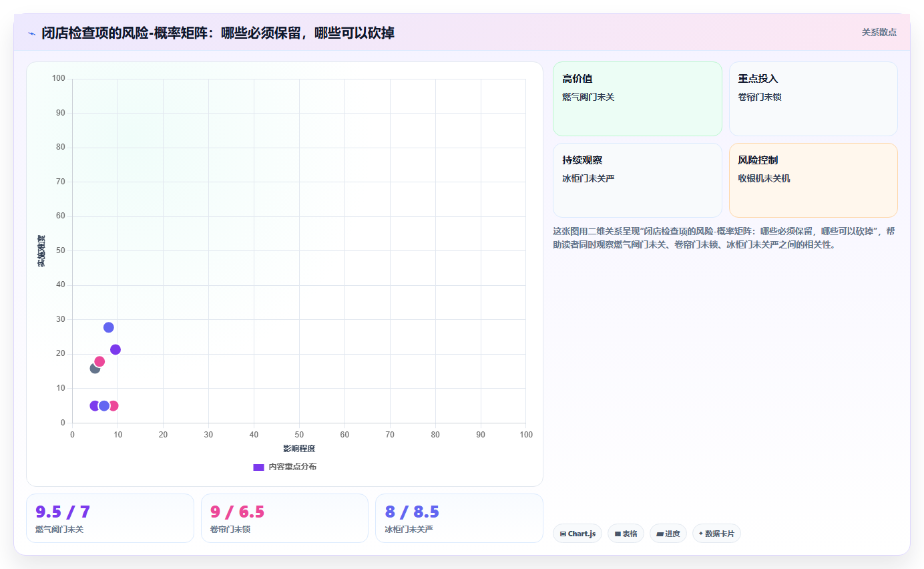Select the purple scatter point near 21
The width and height of the screenshot is (924, 569).
pos(115,349)
